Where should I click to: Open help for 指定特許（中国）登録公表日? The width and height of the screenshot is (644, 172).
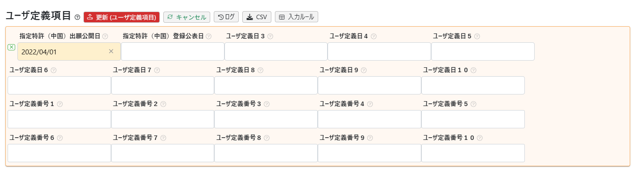coord(208,37)
